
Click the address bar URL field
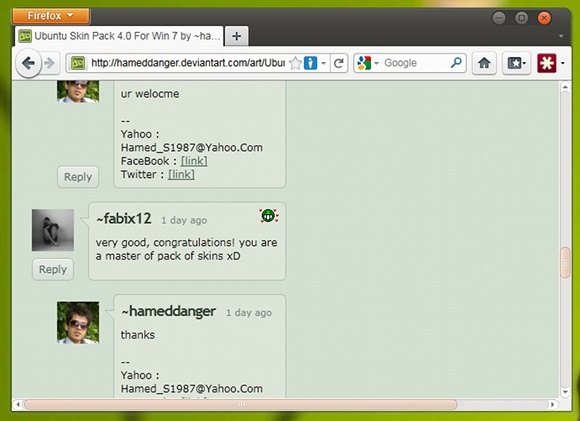[188, 63]
